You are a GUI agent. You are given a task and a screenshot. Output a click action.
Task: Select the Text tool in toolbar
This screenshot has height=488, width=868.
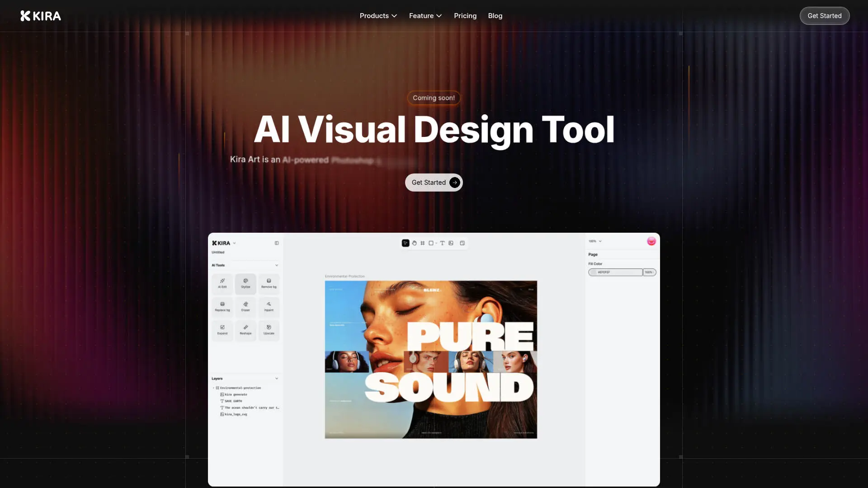pyautogui.click(x=442, y=243)
